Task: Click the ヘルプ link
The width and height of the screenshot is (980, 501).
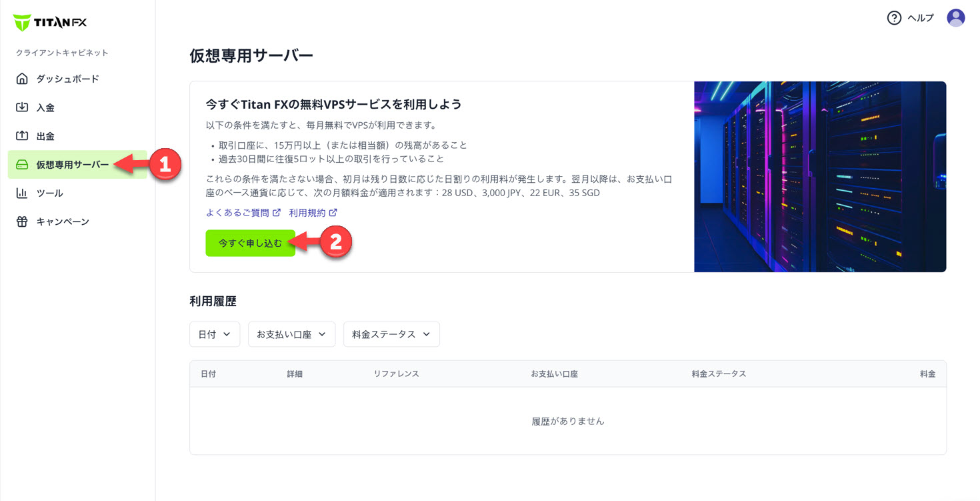Action: tap(921, 18)
